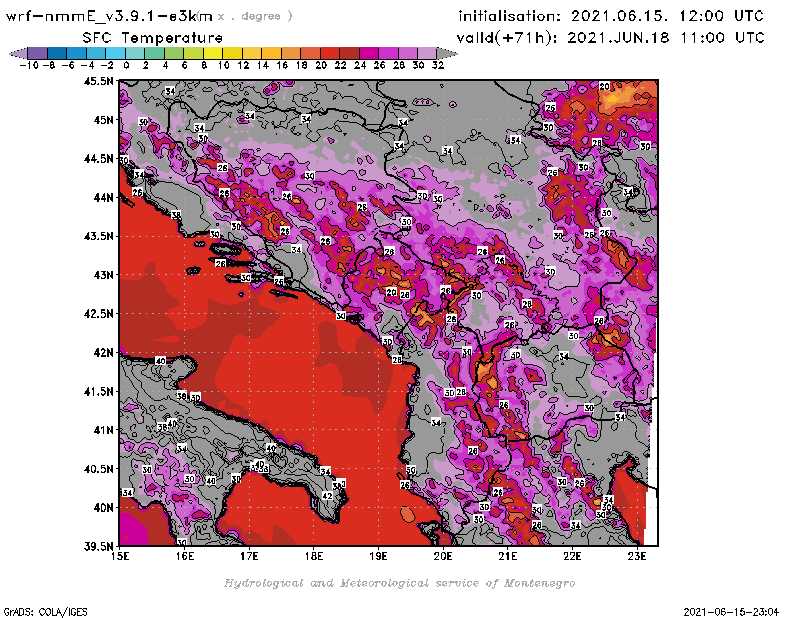Image resolution: width=800 pixels, height=618 pixels.
Task: Click the legend value -10
Action: 28,65
